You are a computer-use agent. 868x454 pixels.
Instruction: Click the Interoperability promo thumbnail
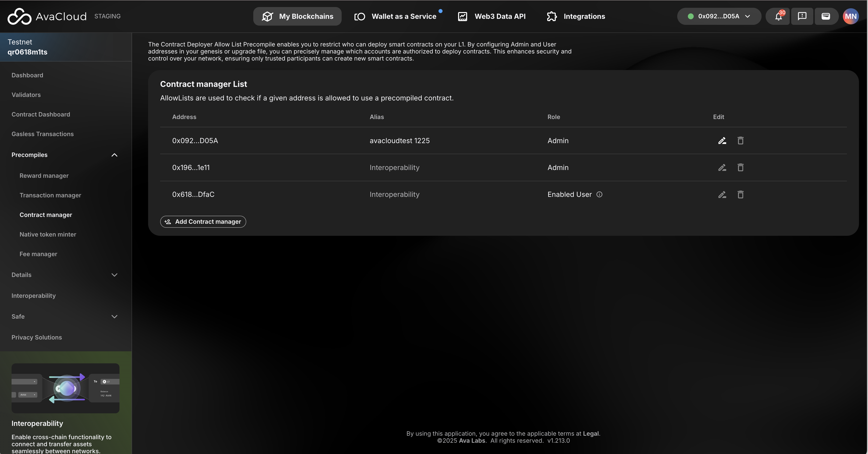point(65,388)
